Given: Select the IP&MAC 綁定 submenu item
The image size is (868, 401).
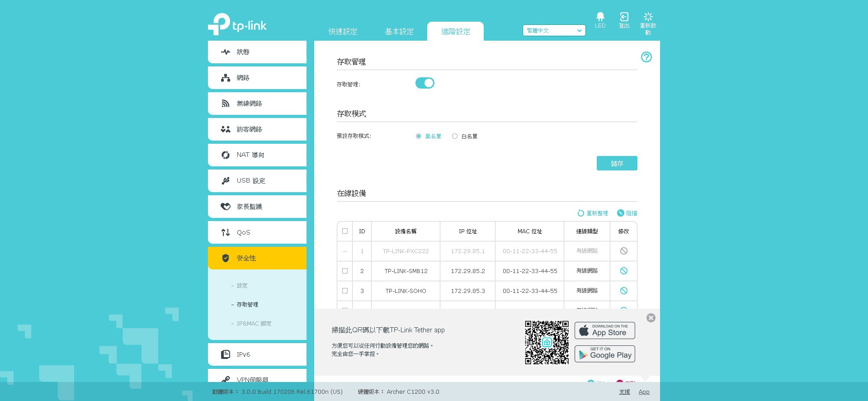Looking at the screenshot, I should (x=254, y=324).
